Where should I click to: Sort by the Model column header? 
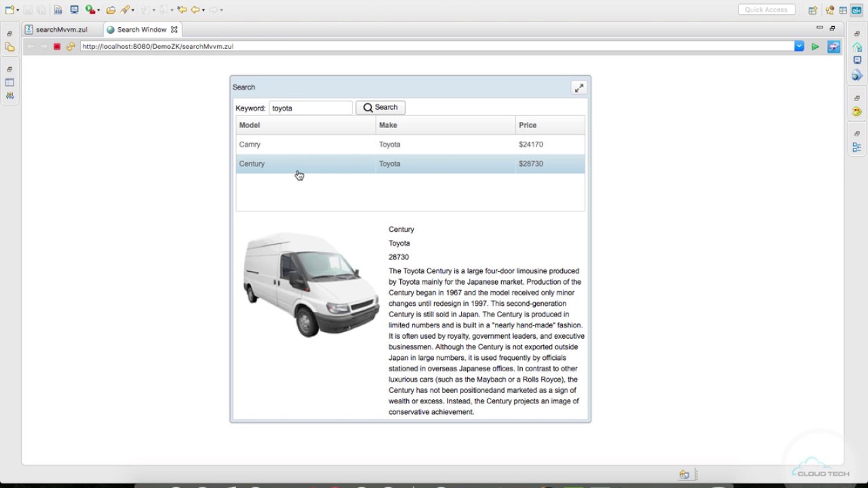pos(306,125)
